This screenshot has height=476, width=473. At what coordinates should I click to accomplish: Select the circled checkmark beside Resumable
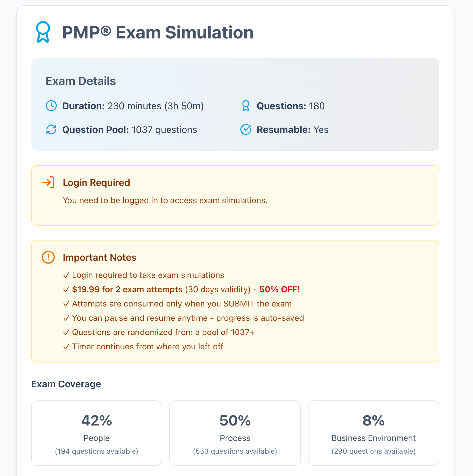pyautogui.click(x=245, y=130)
